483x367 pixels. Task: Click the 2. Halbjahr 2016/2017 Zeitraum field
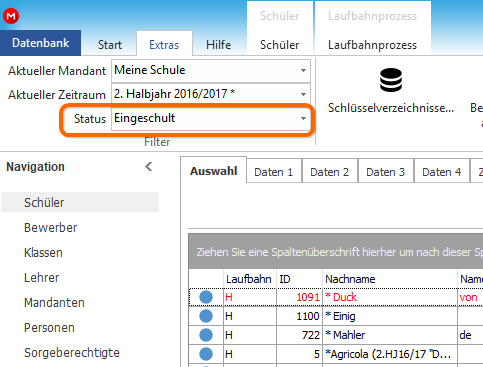tap(211, 94)
